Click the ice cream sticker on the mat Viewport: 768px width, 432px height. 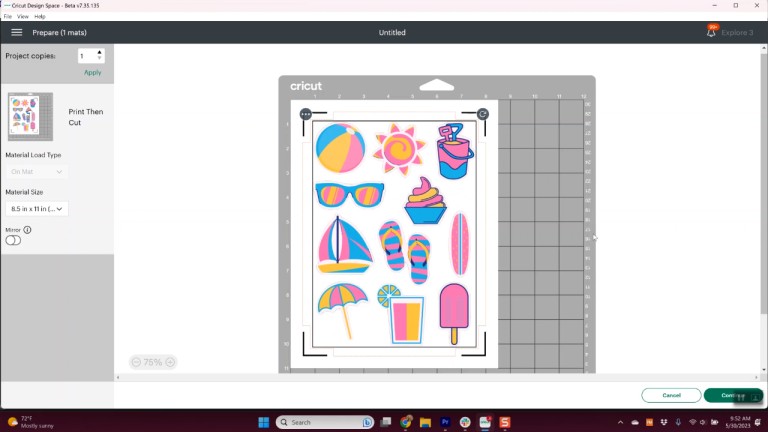[x=425, y=201]
